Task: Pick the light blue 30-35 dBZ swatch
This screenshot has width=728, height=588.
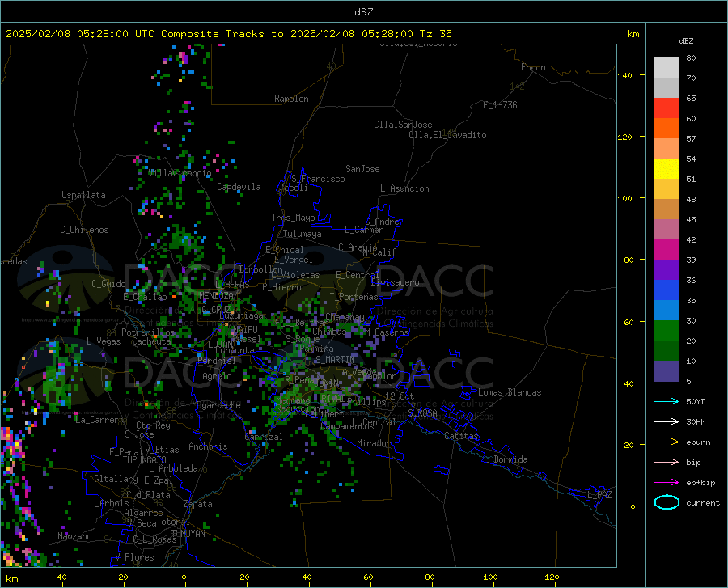Action: [667, 310]
